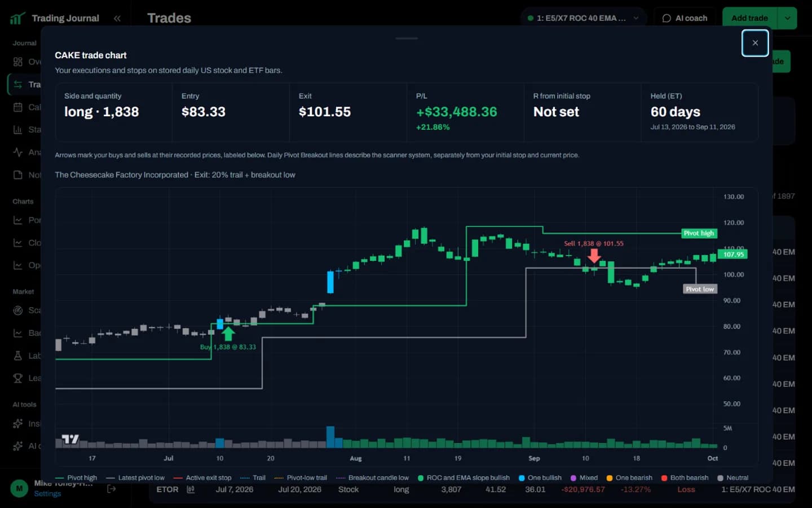Click the $101.55 exit price value
Viewport: 812px width, 508px height.
325,112
